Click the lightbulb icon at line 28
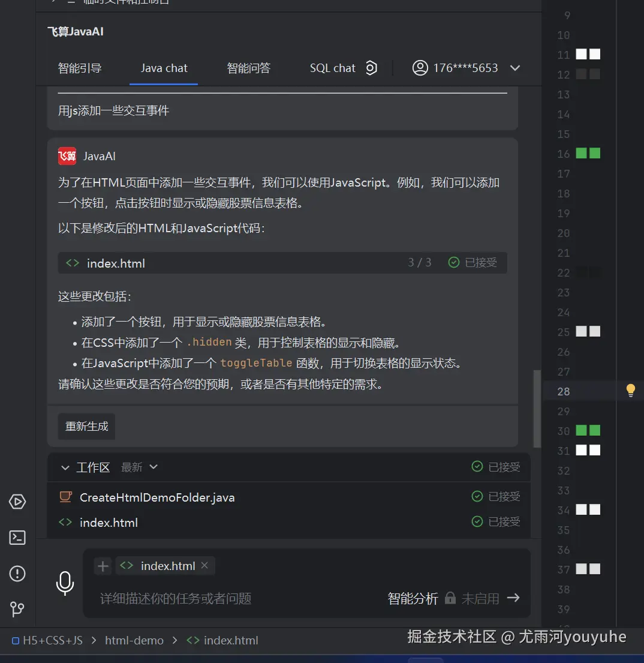This screenshot has width=644, height=663. (x=630, y=389)
